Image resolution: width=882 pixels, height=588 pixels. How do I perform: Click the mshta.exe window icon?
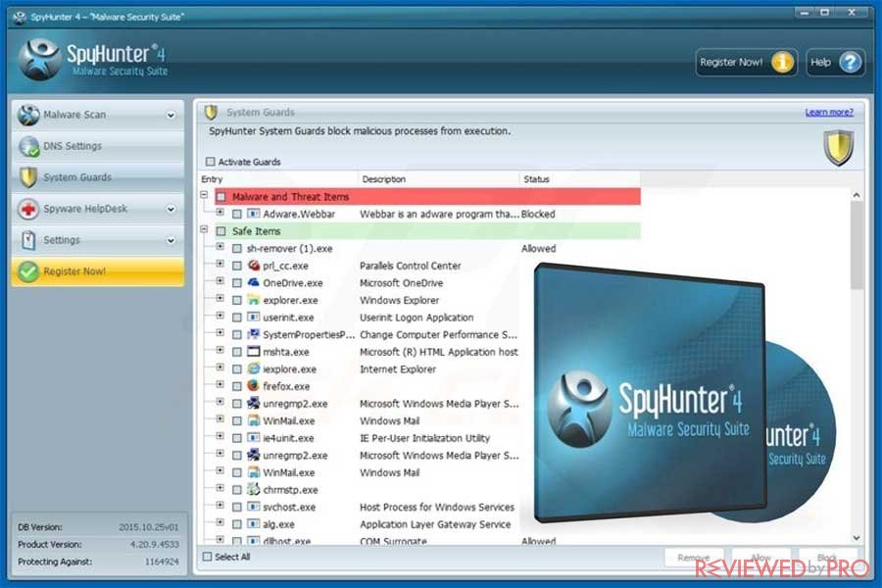[x=254, y=352]
